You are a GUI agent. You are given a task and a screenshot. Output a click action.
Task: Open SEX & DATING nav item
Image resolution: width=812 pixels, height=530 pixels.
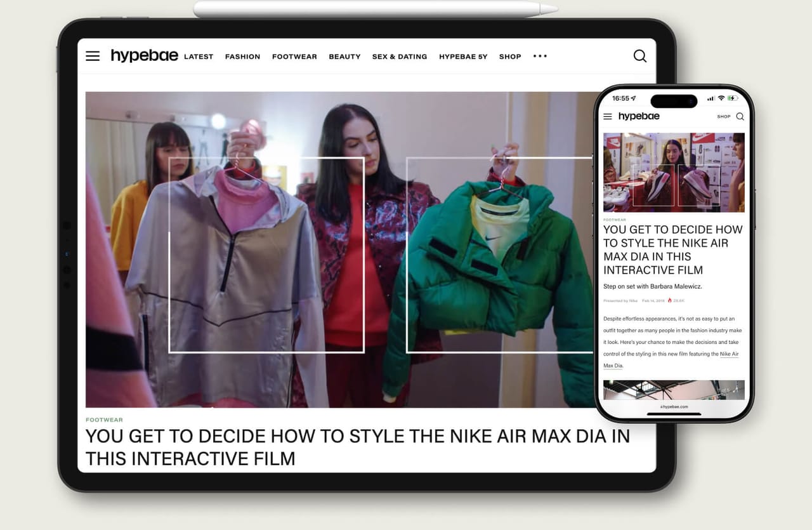pyautogui.click(x=400, y=56)
